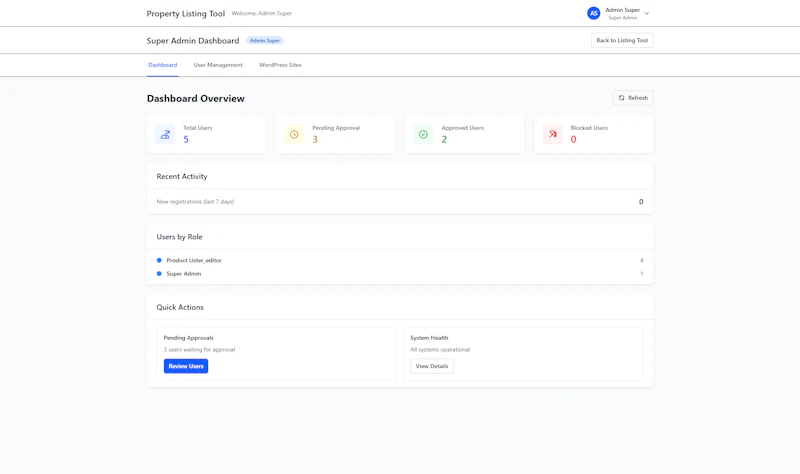Viewport: 800px width, 474px height.
Task: Click the System Health card heading
Action: tap(429, 338)
